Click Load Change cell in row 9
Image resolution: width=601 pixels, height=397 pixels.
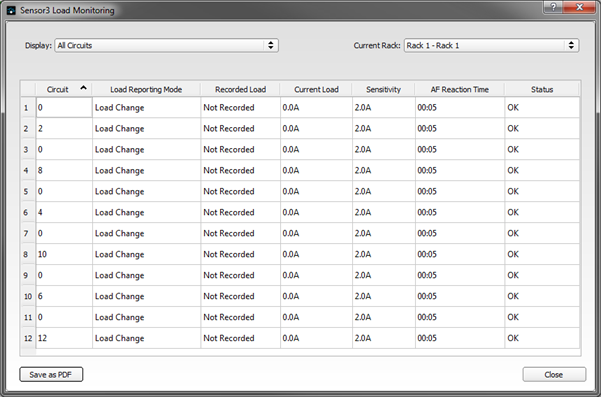click(x=146, y=275)
